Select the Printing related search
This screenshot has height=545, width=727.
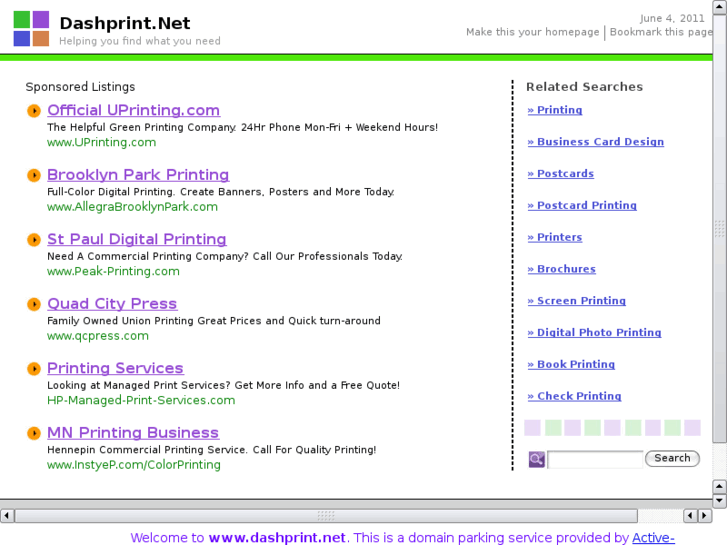point(555,110)
